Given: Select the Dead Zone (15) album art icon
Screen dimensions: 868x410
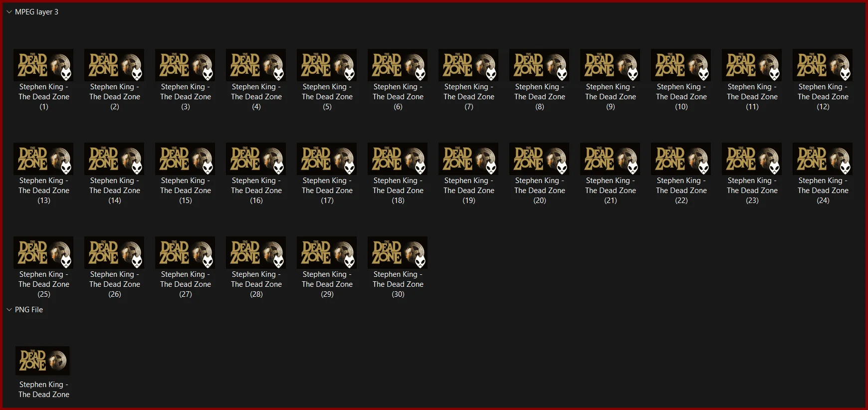Looking at the screenshot, I should [185, 159].
